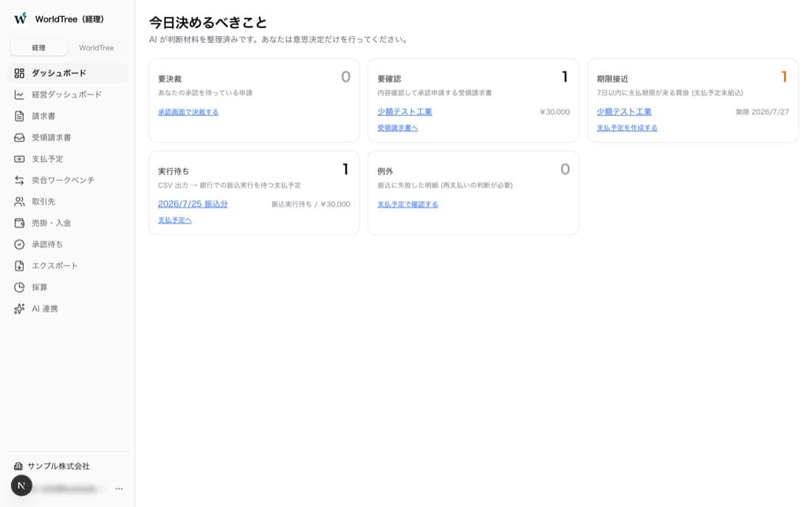Click the 支払予定 banknote icon
812x507 pixels.
pyautogui.click(x=19, y=159)
